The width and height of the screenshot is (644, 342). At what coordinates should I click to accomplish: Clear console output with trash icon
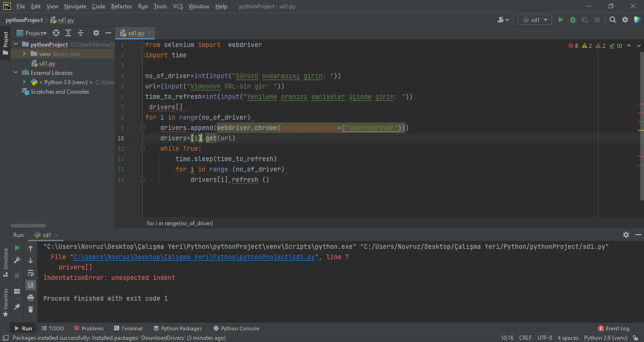(x=30, y=308)
